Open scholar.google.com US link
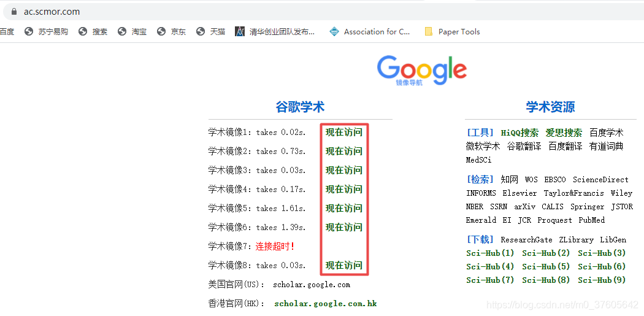This screenshot has height=316, width=644. click(x=312, y=284)
